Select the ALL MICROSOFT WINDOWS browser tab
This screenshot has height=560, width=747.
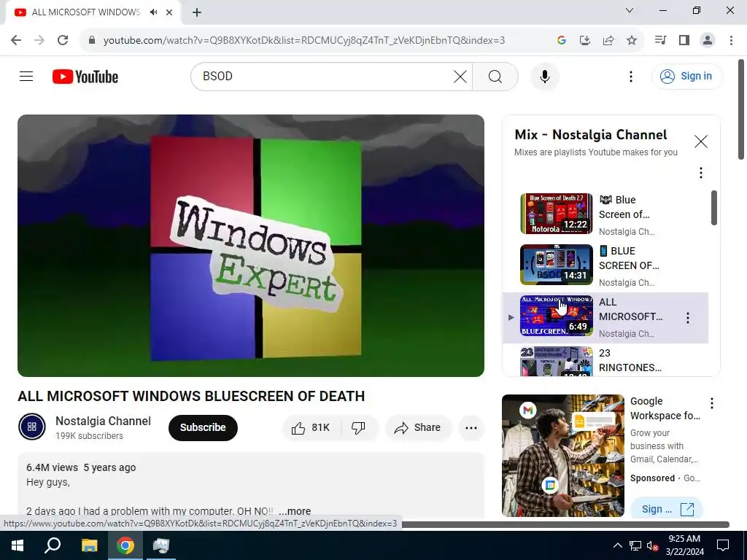click(93, 12)
